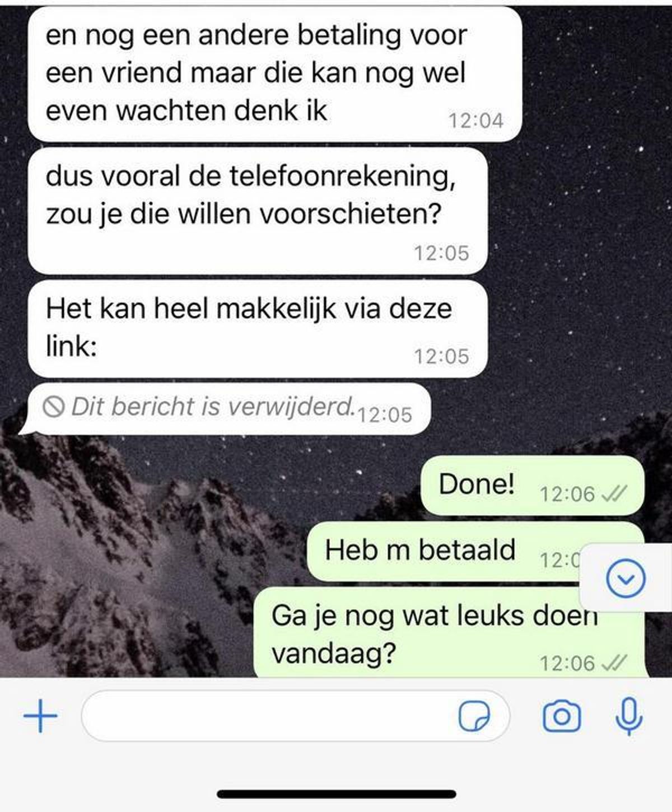Screen dimensions: 672x812
Task: Tap the microphone voice message icon
Action: click(x=629, y=716)
